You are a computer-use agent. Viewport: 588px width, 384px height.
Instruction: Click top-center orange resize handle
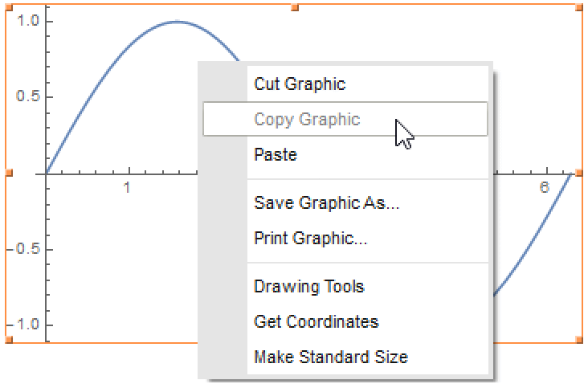pos(295,7)
